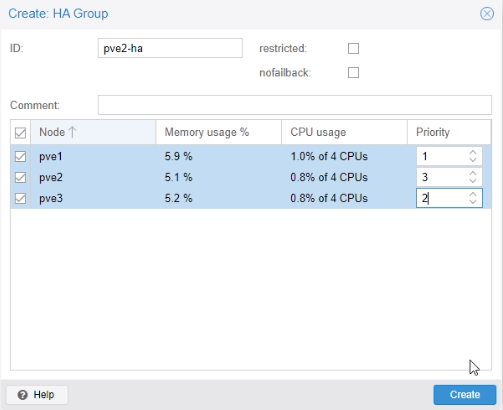Uncheck the pve3 node checkbox
503x410 pixels.
(x=20, y=199)
